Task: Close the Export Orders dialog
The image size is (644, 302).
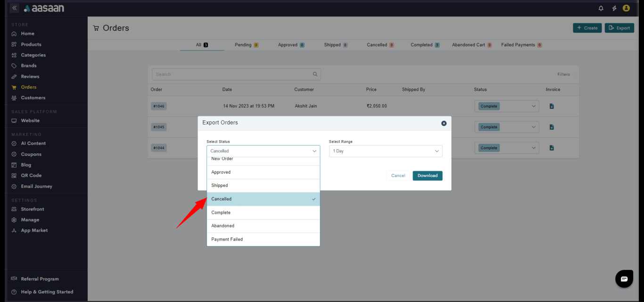Action: [x=444, y=123]
